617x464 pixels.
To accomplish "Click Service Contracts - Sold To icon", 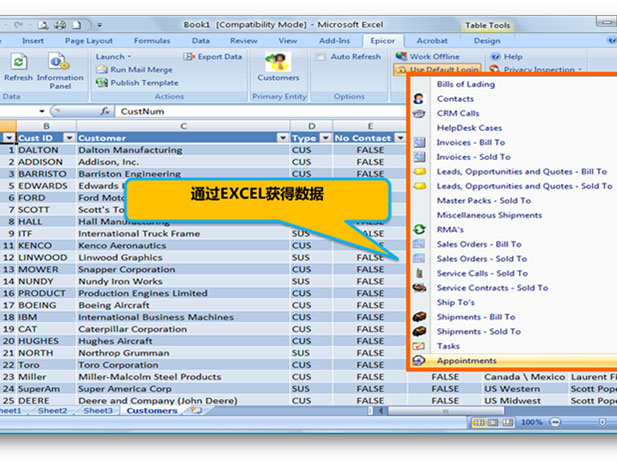I will [419, 288].
